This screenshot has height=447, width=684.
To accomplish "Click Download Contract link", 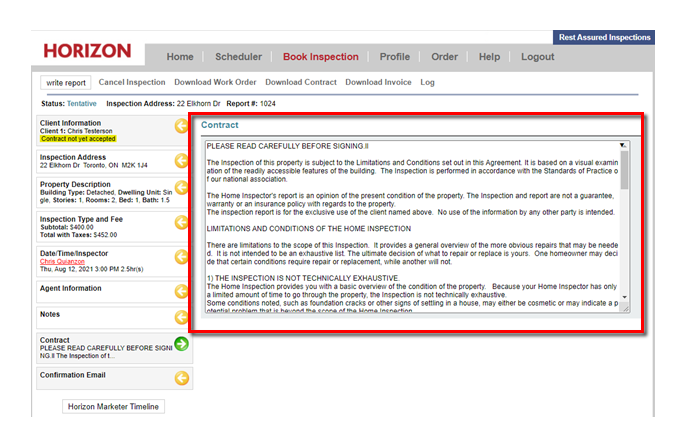I will (301, 82).
